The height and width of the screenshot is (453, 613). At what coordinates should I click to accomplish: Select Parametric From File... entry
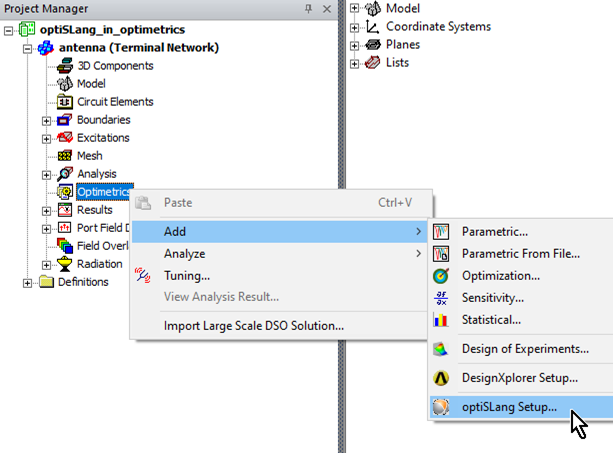pyautogui.click(x=521, y=254)
